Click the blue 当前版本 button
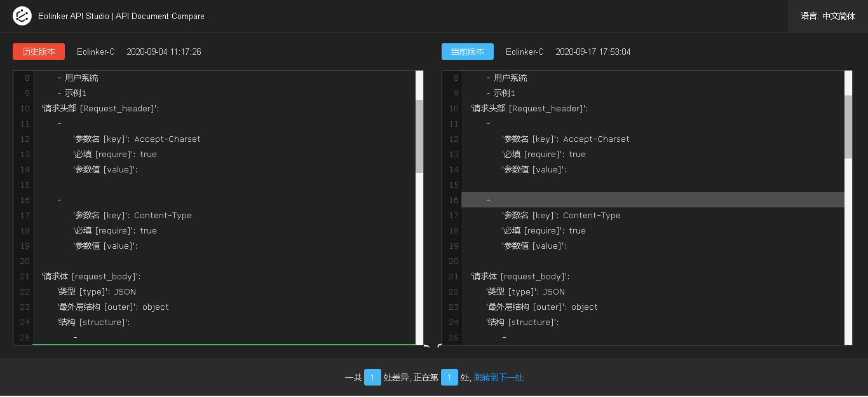The image size is (868, 397). 468,52
